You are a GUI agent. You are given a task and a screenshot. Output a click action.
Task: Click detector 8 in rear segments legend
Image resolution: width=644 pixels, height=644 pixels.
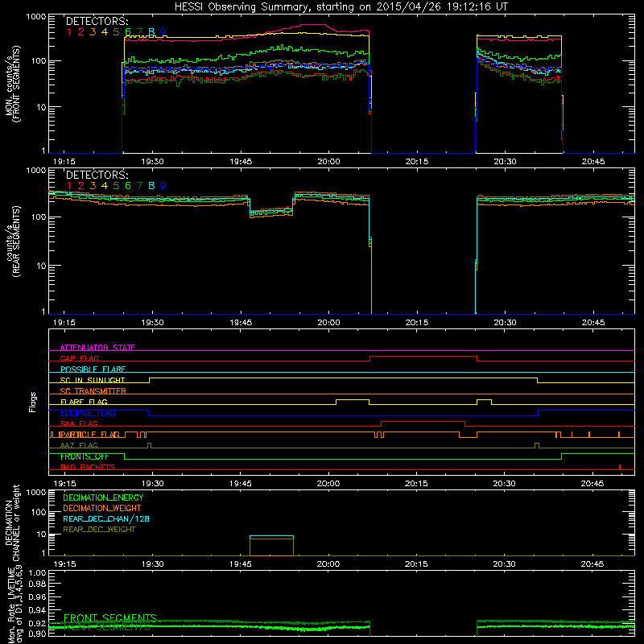pyautogui.click(x=151, y=186)
